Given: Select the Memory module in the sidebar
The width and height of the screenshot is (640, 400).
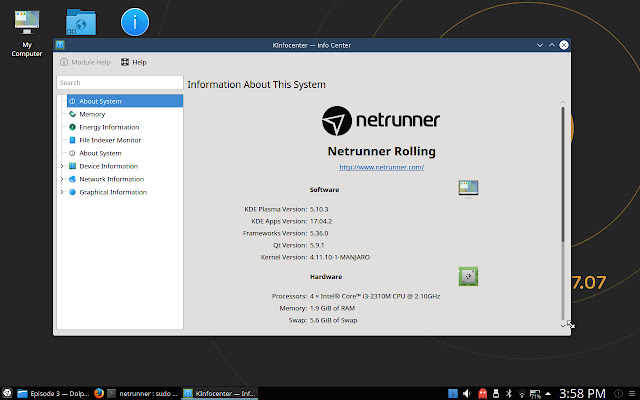Looking at the screenshot, I should coord(92,114).
